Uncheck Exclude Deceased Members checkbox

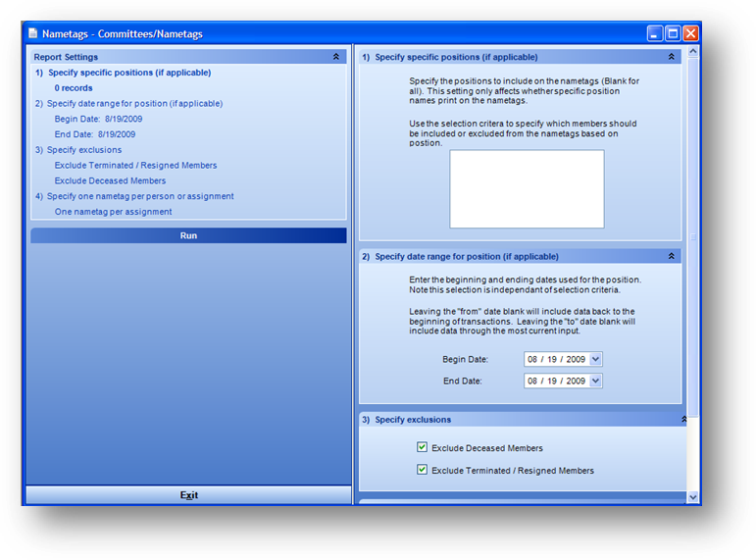pyautogui.click(x=422, y=447)
